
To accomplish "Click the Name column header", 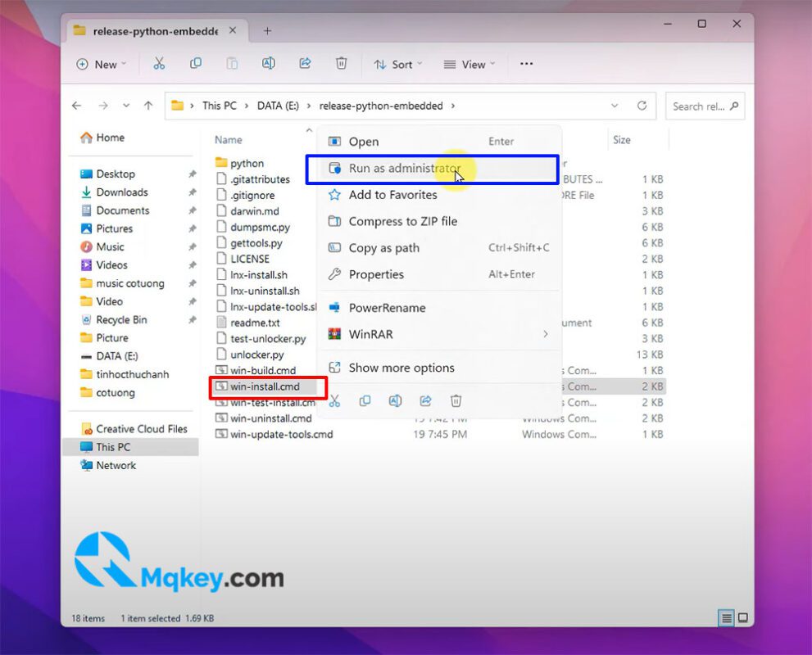I will point(229,140).
